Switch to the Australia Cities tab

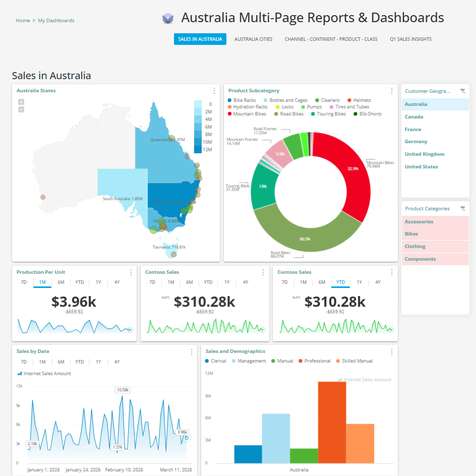253,39
